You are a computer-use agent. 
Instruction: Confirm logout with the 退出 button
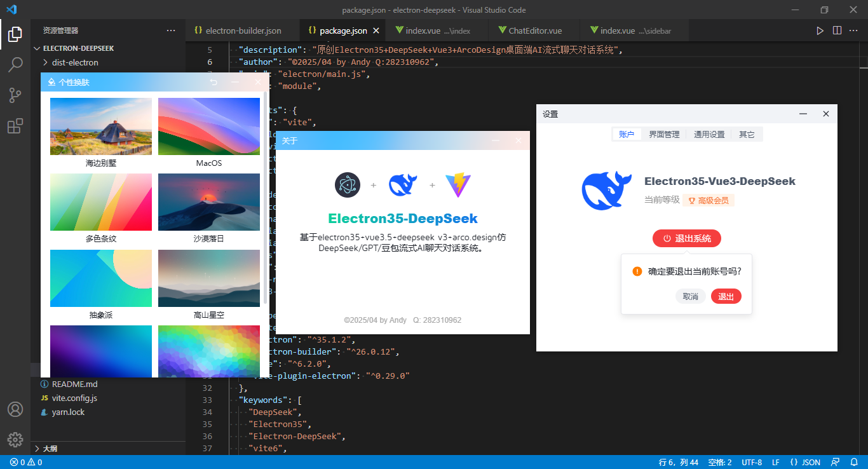point(726,296)
